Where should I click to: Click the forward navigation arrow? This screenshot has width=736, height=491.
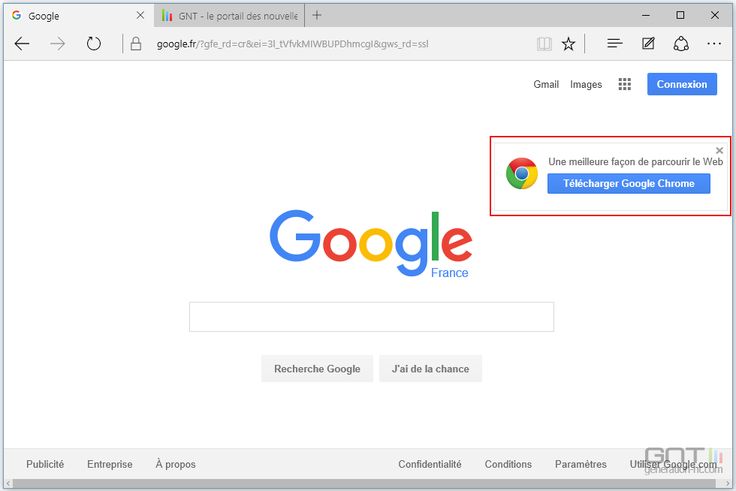click(x=57, y=44)
